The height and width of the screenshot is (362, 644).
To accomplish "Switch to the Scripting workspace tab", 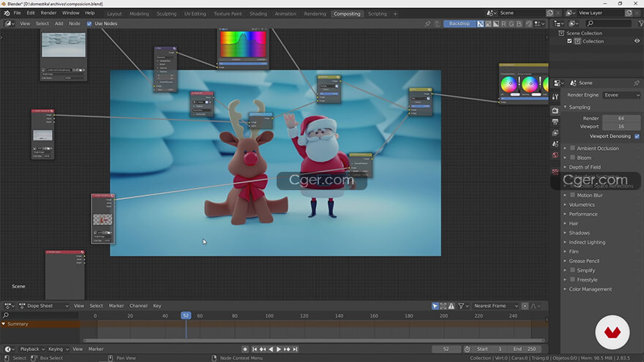I will pos(377,14).
